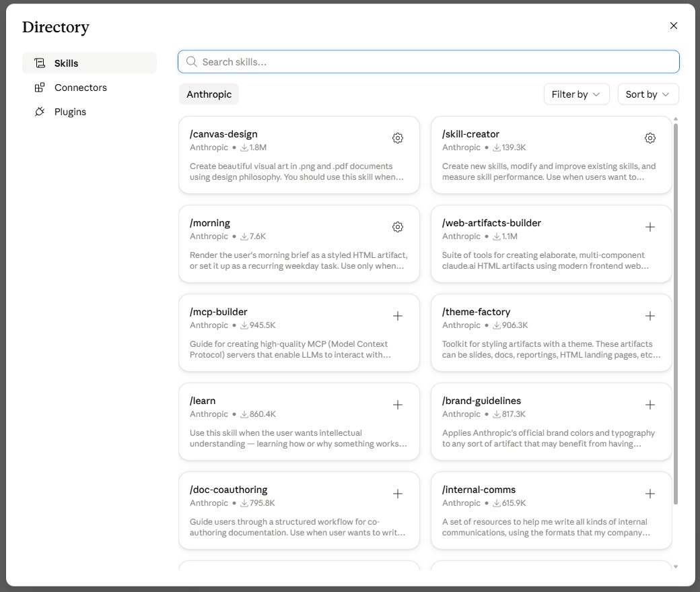Click the 615.9K download count

point(514,503)
